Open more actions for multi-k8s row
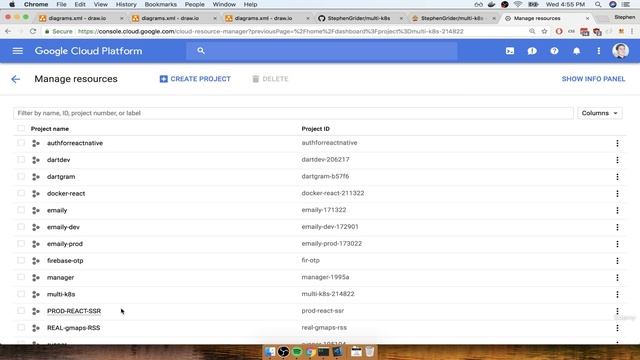 pos(617,294)
